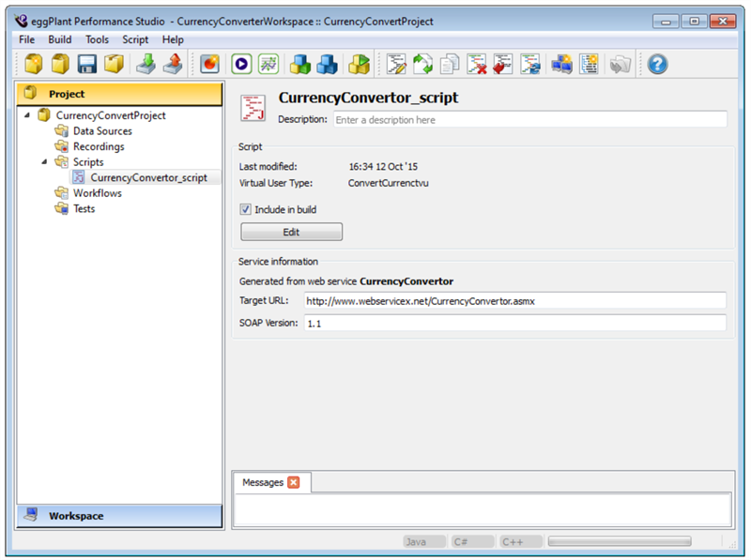Click the green down-arrow import icon
Image resolution: width=751 pixels, height=560 pixels.
coord(146,64)
